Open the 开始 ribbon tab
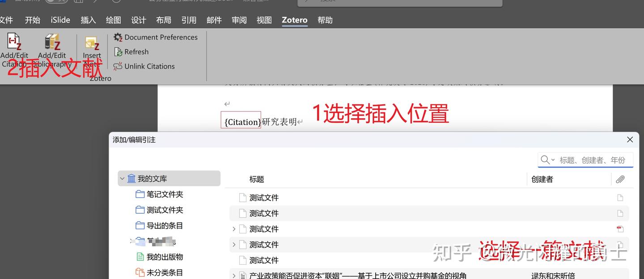The width and height of the screenshot is (644, 279). [x=33, y=20]
